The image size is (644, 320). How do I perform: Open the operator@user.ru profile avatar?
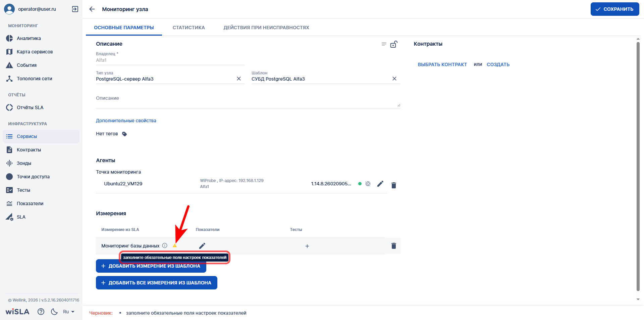tap(9, 9)
